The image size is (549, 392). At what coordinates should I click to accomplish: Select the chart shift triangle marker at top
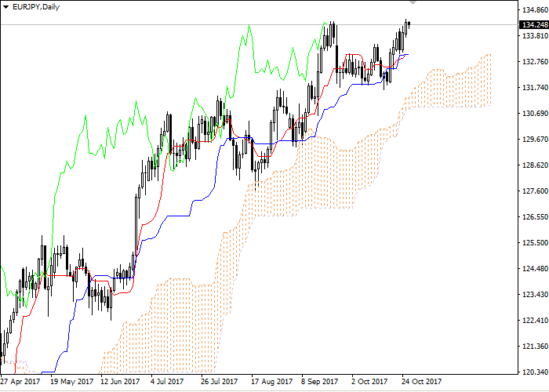[x=413, y=2]
